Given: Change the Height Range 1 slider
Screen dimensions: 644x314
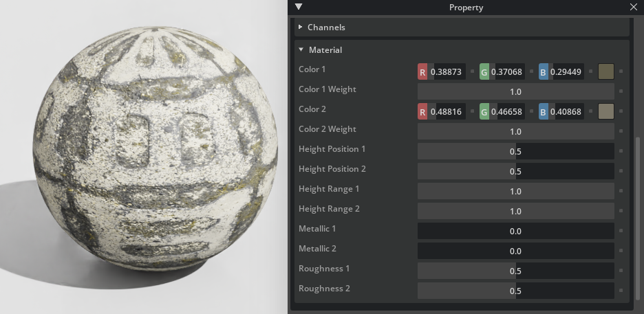Looking at the screenshot, I should pos(516,191).
